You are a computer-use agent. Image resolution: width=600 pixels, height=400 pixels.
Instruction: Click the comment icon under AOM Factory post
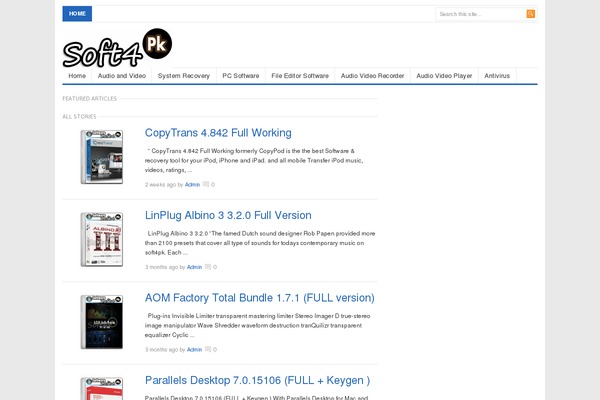[208, 349]
